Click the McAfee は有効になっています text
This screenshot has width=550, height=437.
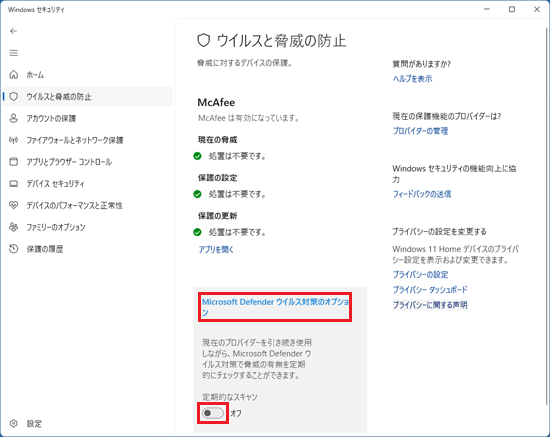(x=248, y=118)
